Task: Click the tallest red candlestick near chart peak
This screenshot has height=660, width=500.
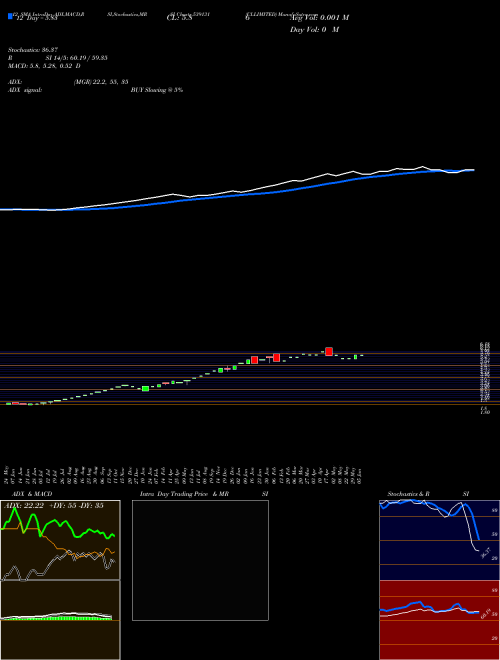Action: [329, 351]
